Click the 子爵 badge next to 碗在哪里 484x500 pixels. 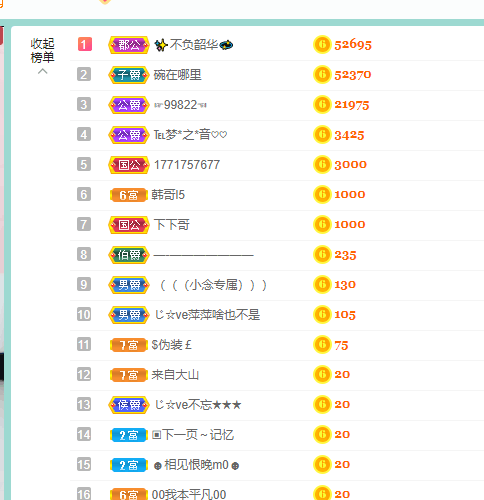[x=129, y=75]
